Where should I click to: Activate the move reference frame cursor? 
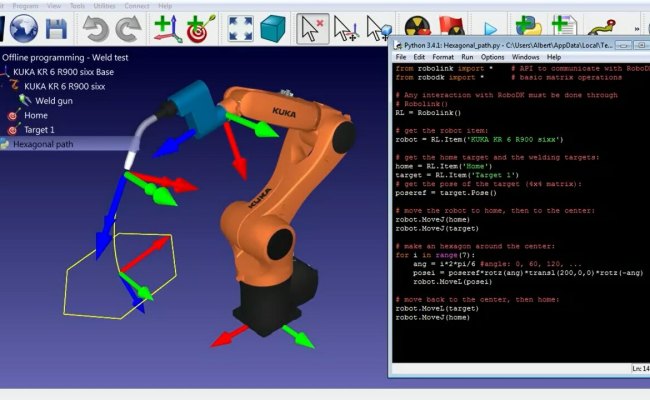click(x=346, y=29)
